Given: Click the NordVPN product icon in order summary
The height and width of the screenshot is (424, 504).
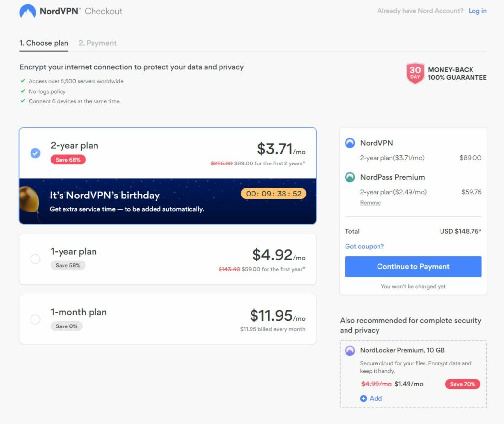Looking at the screenshot, I should [x=350, y=143].
